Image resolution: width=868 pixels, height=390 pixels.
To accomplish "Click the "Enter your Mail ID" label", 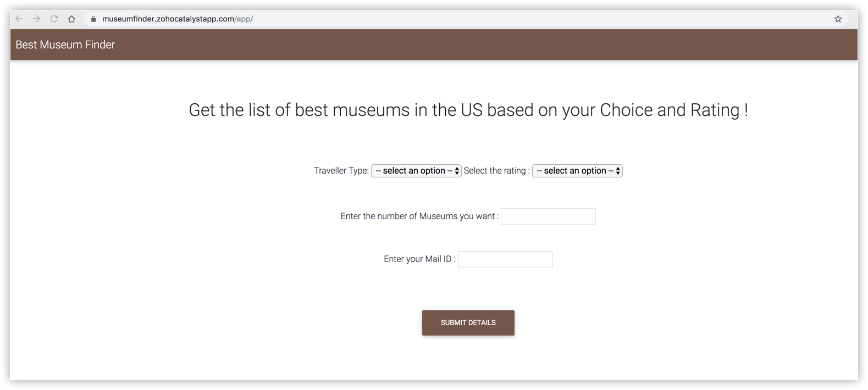I will pos(419,259).
